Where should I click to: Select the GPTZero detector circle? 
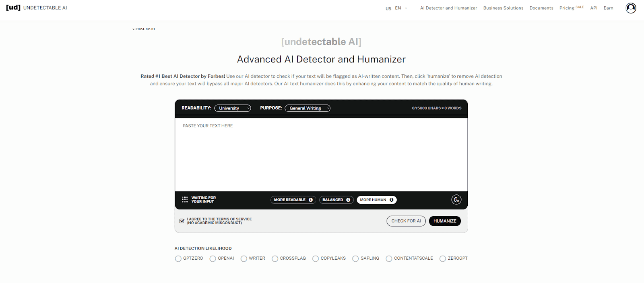pos(178,259)
